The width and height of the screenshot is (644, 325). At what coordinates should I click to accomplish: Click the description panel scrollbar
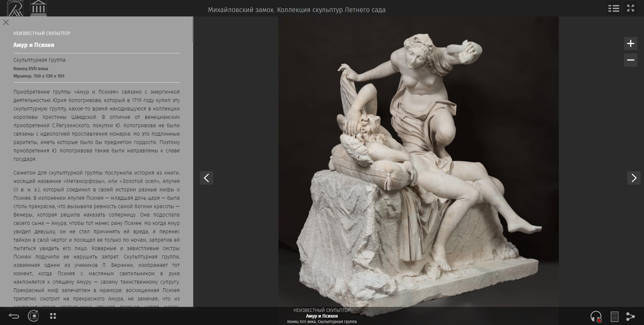pyautogui.click(x=192, y=30)
